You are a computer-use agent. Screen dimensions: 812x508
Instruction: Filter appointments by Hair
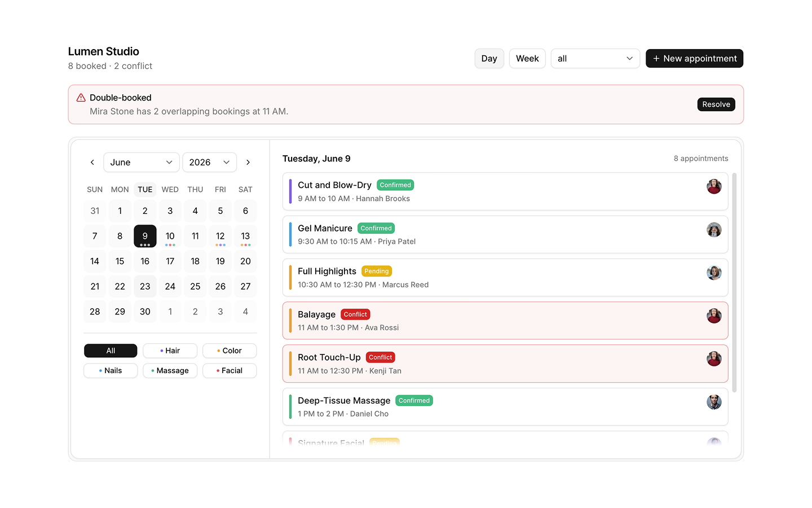click(170, 351)
